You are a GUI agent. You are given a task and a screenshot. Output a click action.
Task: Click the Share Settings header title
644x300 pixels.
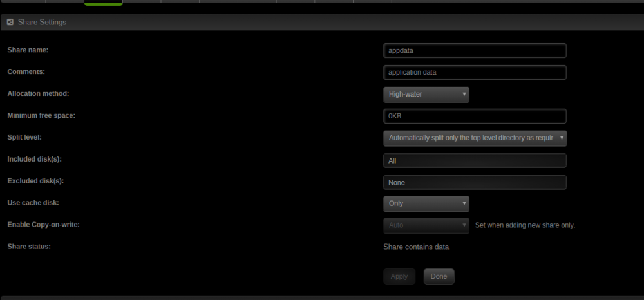pos(42,22)
